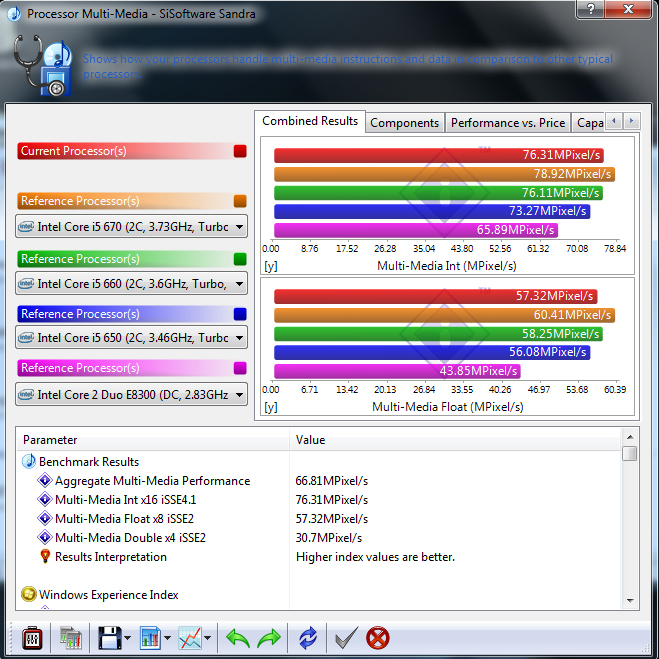Open the line graph icon dropdown arrow
Image resolution: width=659 pixels, height=659 pixels.
coord(208,638)
